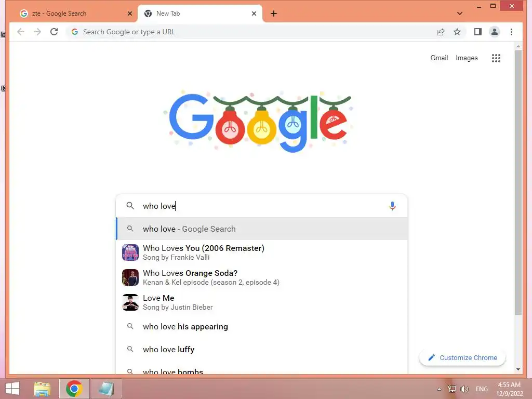Image resolution: width=532 pixels, height=399 pixels.
Task: Click the Kenan & Kel episode thumbnail
Action: [x=130, y=277]
